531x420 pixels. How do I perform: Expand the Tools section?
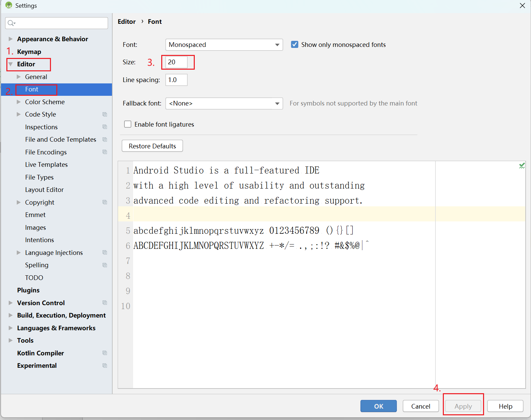10,340
